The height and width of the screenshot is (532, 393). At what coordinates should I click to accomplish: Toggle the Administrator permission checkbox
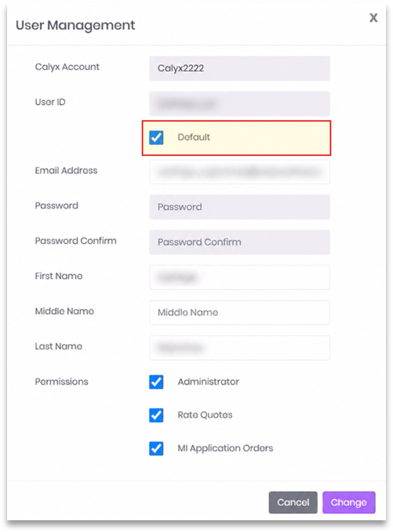[156, 382]
